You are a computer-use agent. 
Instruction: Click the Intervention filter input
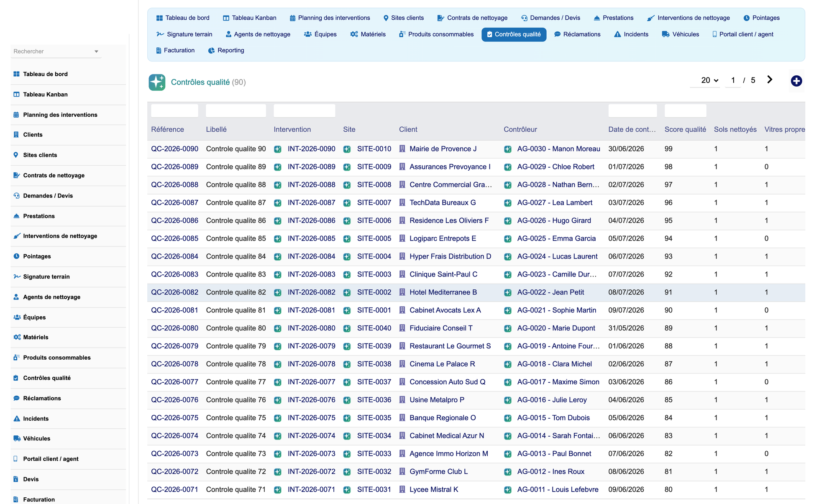305,111
